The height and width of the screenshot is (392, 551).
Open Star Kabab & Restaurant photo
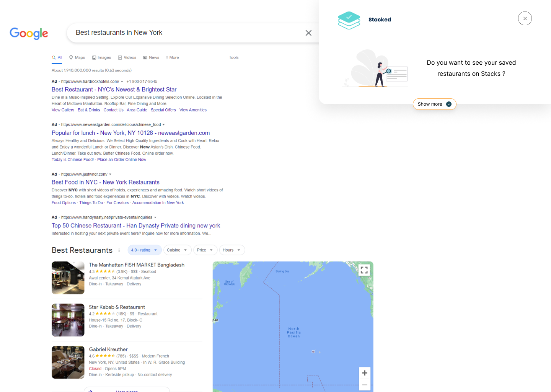click(68, 320)
